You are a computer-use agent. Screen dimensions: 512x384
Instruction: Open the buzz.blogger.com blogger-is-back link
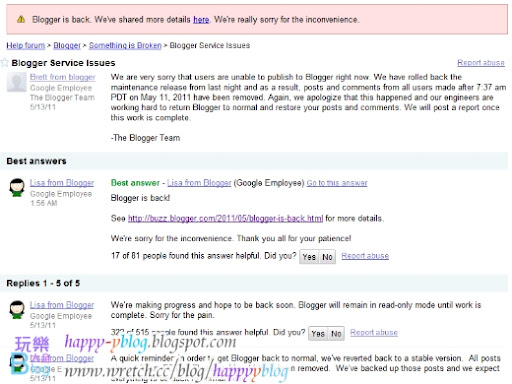click(x=225, y=218)
